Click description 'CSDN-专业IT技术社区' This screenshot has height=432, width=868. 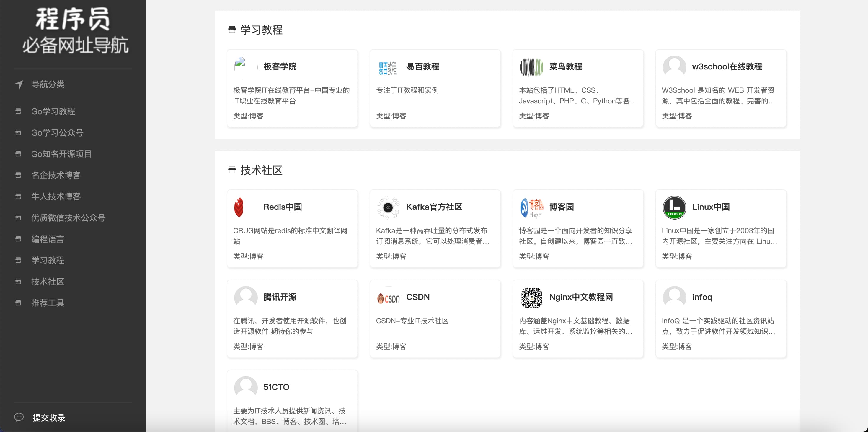coord(412,321)
